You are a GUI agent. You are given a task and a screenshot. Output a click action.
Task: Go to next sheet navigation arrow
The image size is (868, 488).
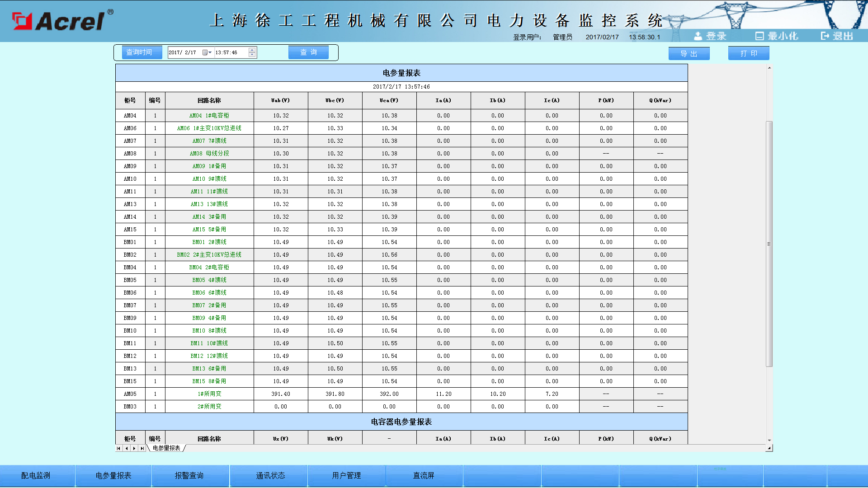coord(134,448)
